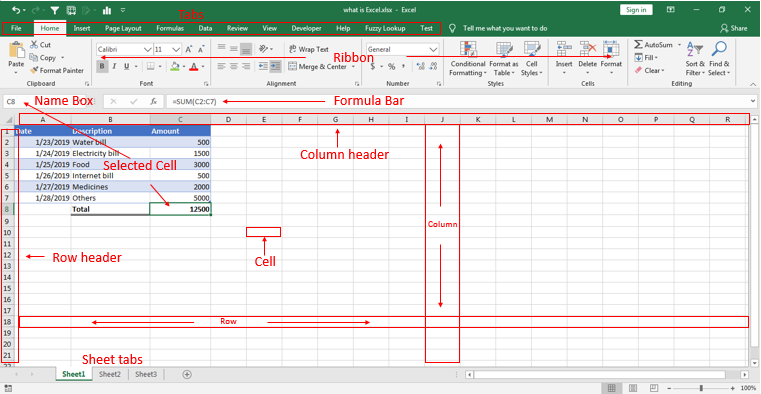This screenshot has height=394, width=761.
Task: Switch to the Data tab
Action: point(205,28)
